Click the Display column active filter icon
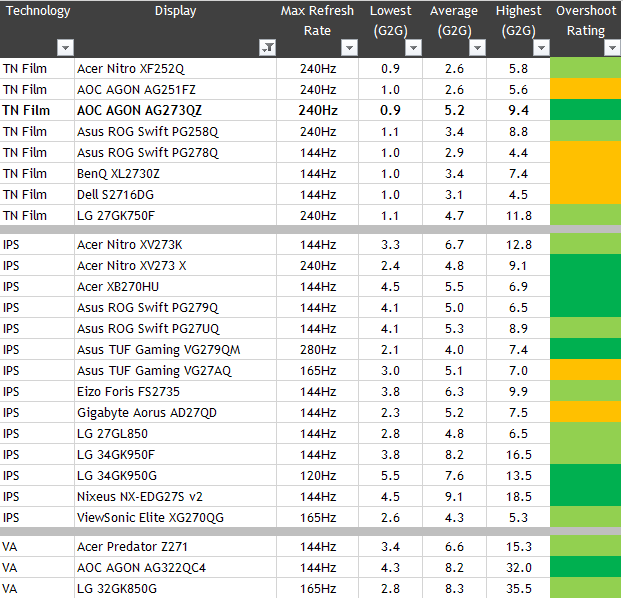 point(267,47)
